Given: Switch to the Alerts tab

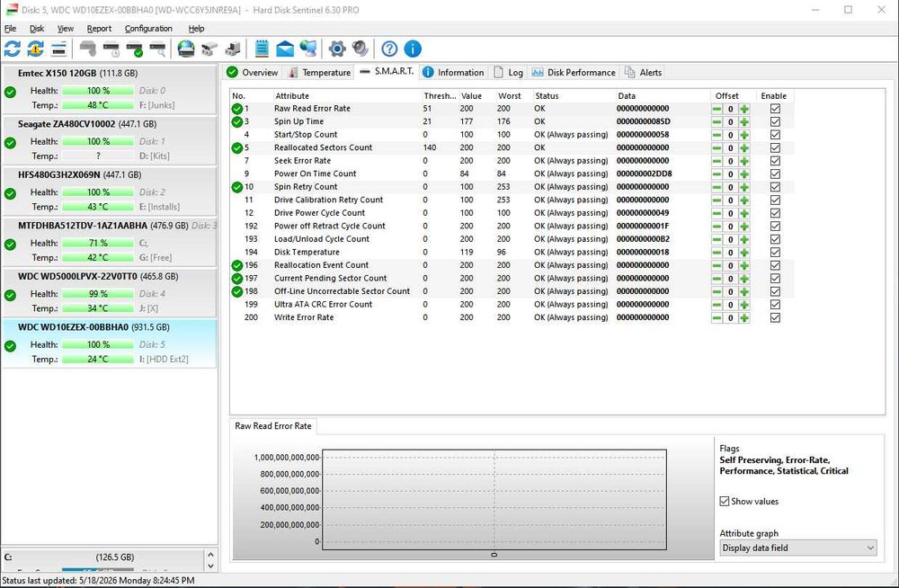Looking at the screenshot, I should coord(644,72).
